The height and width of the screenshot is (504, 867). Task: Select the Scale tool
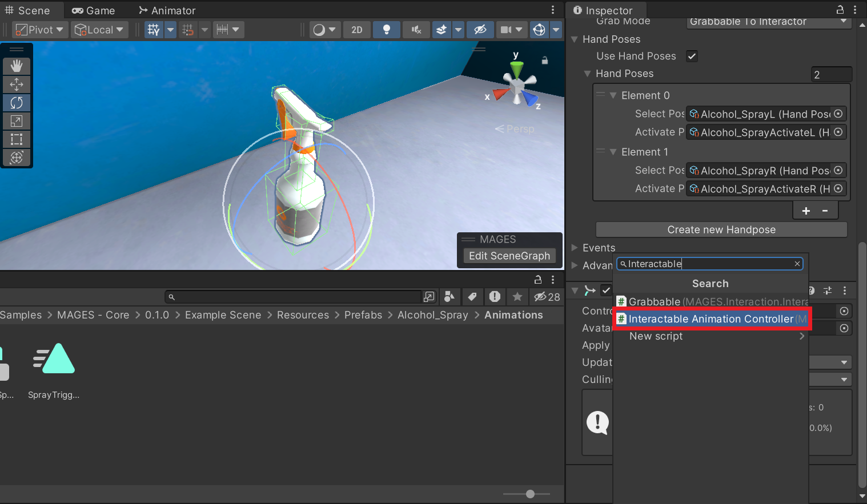coord(17,121)
